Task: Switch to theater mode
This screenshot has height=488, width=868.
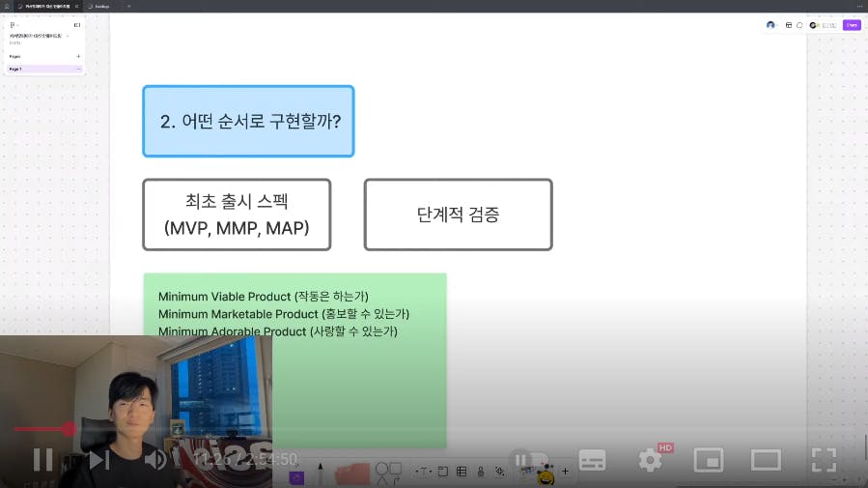Action: (x=766, y=460)
